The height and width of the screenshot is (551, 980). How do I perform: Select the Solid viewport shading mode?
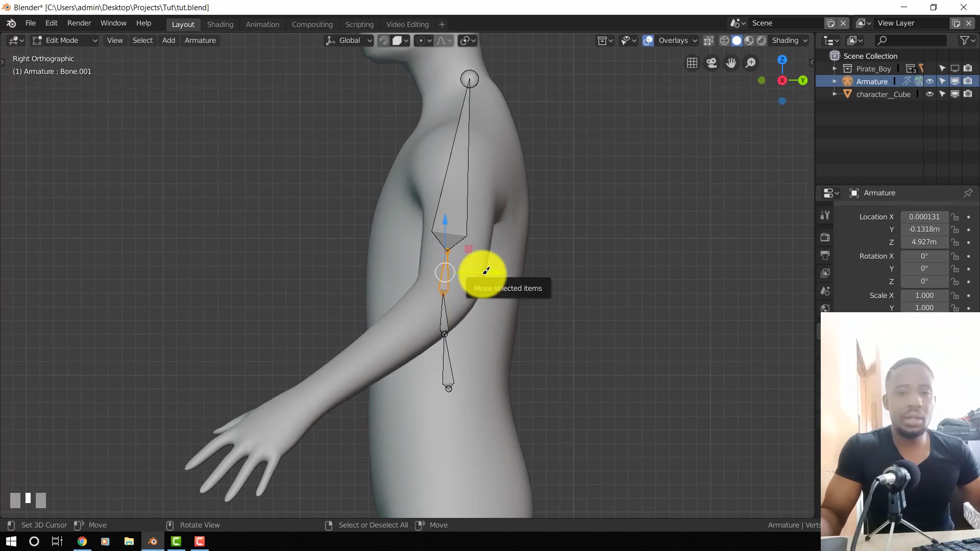737,40
